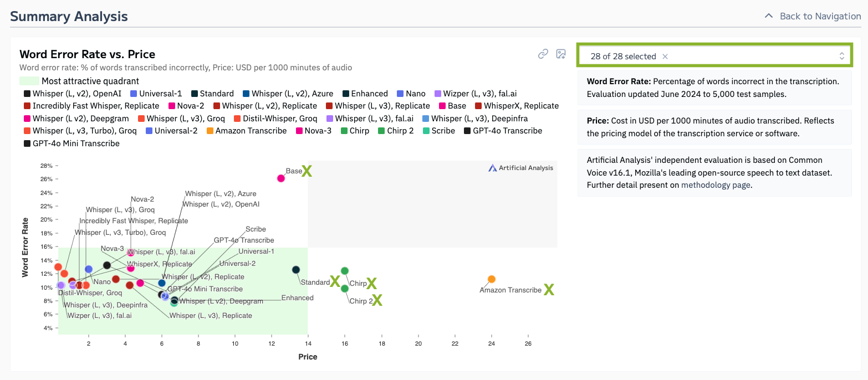The width and height of the screenshot is (868, 380).
Task: Toggle GPT-4o Mini Transcribe legend entry
Action: tap(71, 143)
